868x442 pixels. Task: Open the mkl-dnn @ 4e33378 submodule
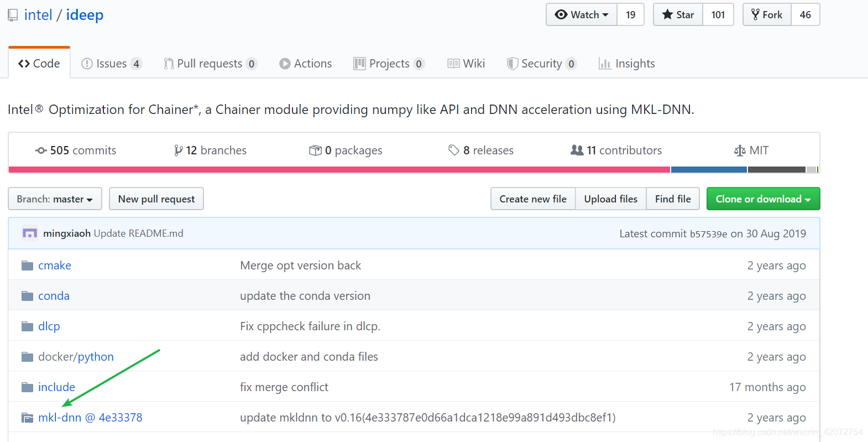click(90, 418)
